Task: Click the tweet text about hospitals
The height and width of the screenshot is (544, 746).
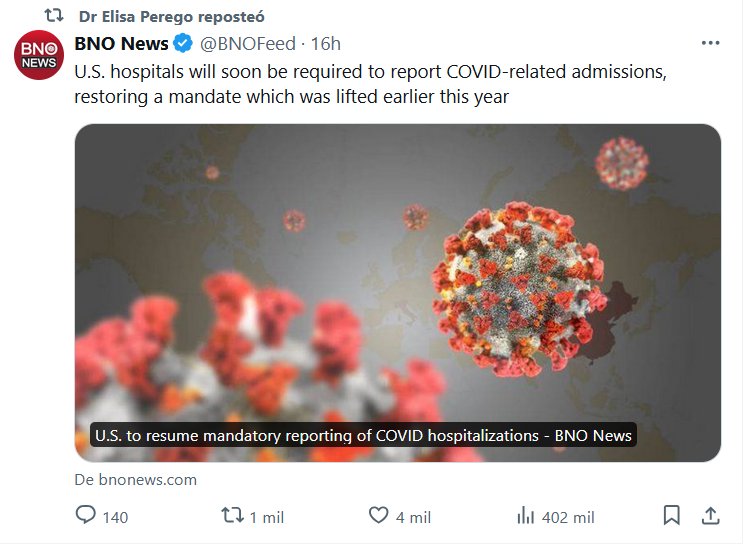Action: (x=369, y=84)
